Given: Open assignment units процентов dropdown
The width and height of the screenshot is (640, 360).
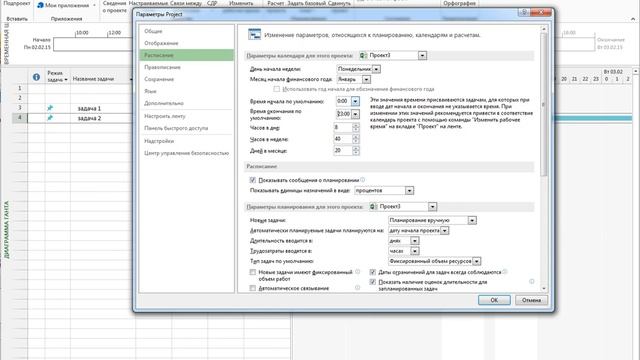Looking at the screenshot, I should coord(409,191).
